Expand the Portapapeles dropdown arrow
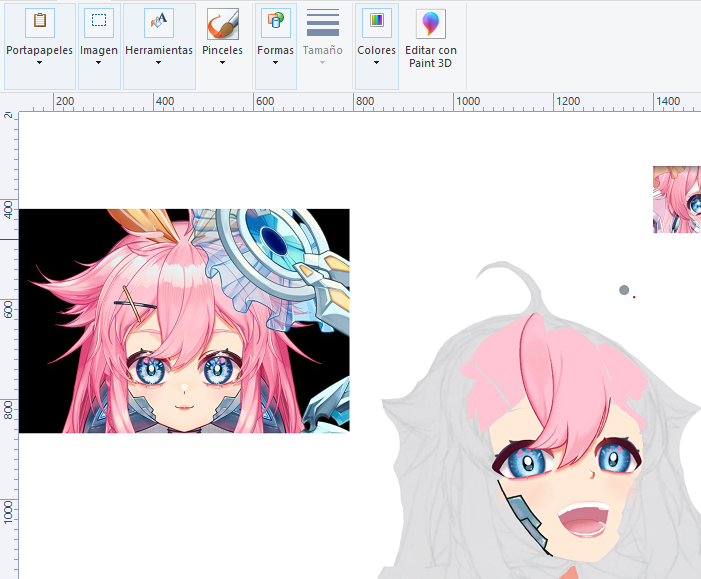Screen dimensions: 701x579 [x=39, y=63]
